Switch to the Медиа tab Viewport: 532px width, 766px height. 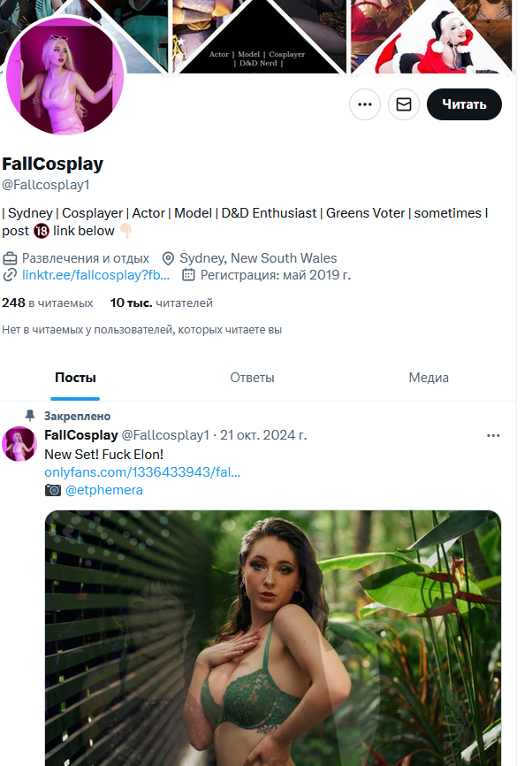coord(429,378)
